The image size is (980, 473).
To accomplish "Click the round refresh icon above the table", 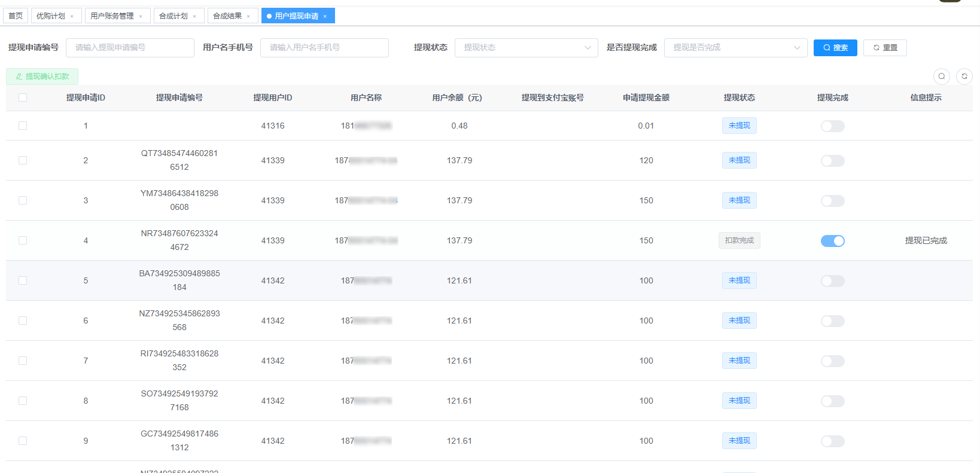I will coord(964,77).
